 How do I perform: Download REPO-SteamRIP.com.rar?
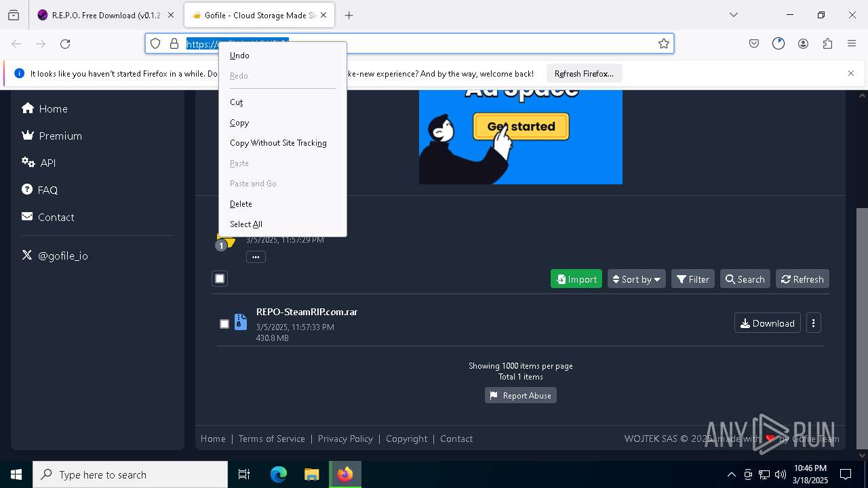[x=767, y=323]
